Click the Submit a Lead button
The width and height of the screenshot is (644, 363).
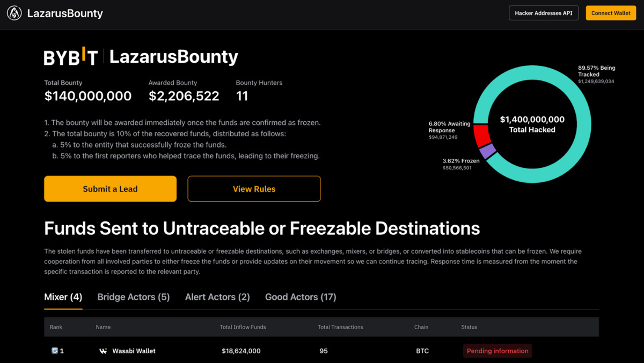(x=110, y=189)
